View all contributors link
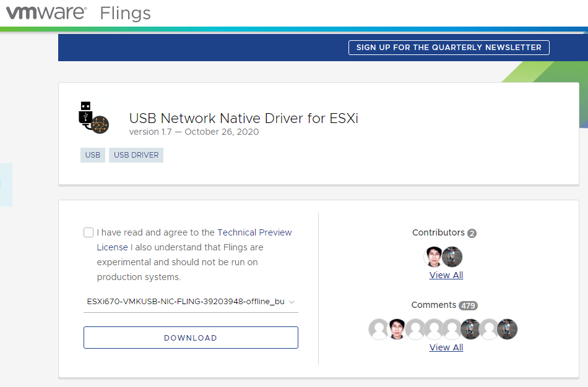Viewport: 588px width, 387px height. [446, 275]
